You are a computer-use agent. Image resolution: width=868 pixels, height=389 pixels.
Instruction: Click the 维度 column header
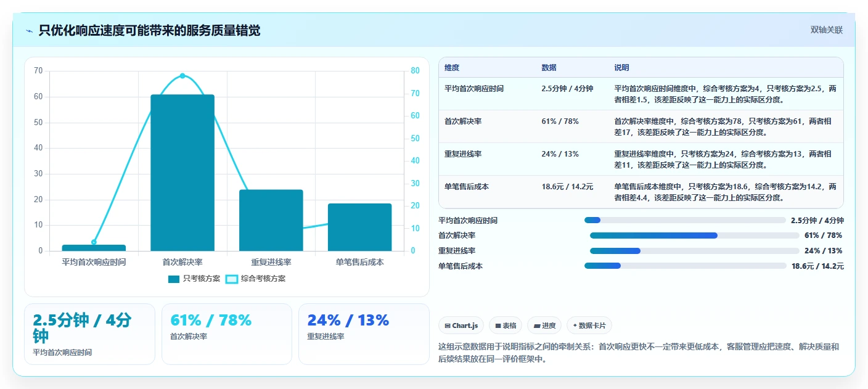pos(452,67)
